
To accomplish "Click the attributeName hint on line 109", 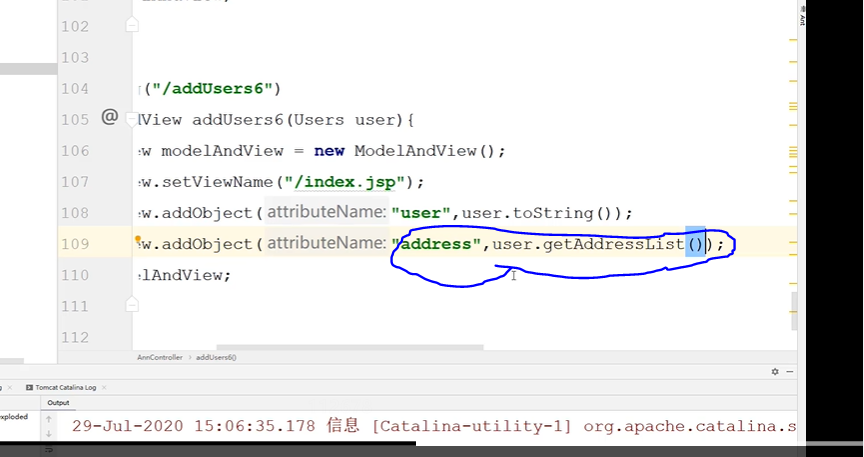I will (x=327, y=243).
